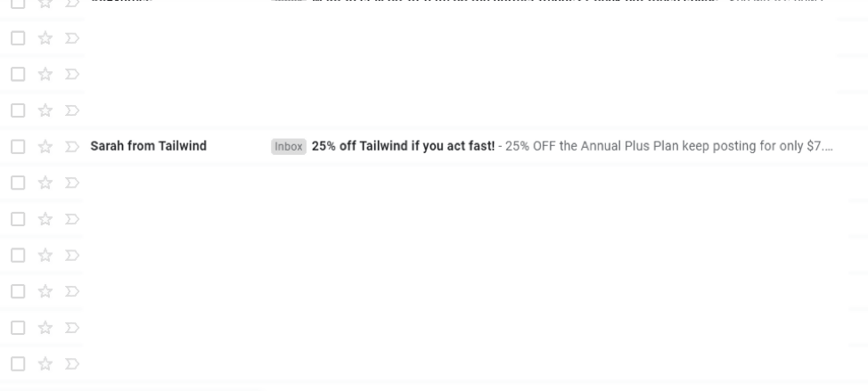Open "25% off Tailwind if you act fast!" subject
The height and width of the screenshot is (391, 868).
click(x=403, y=146)
